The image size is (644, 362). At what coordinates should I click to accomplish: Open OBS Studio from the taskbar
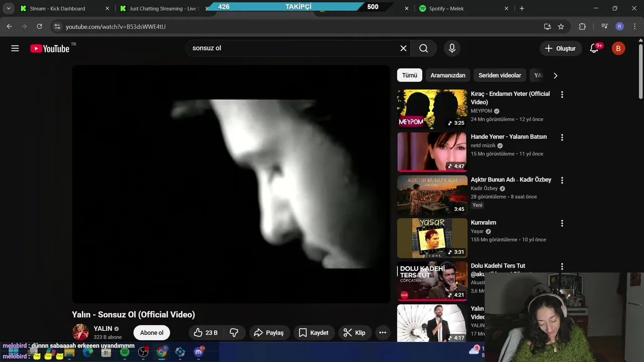click(143, 352)
